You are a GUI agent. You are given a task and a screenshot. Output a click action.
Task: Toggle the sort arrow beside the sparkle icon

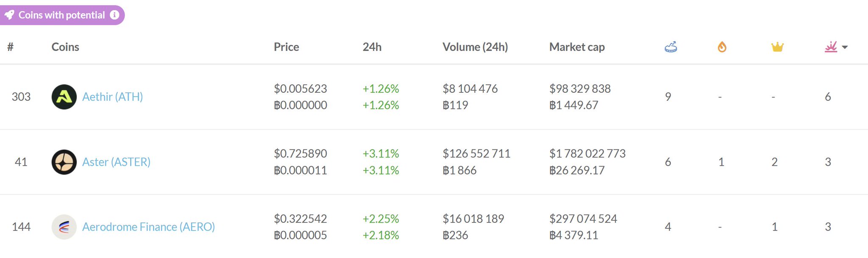coord(845,47)
